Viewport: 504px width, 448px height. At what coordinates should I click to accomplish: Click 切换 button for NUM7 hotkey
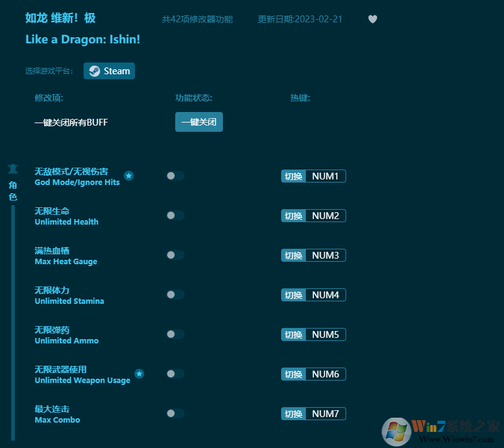[x=293, y=413]
